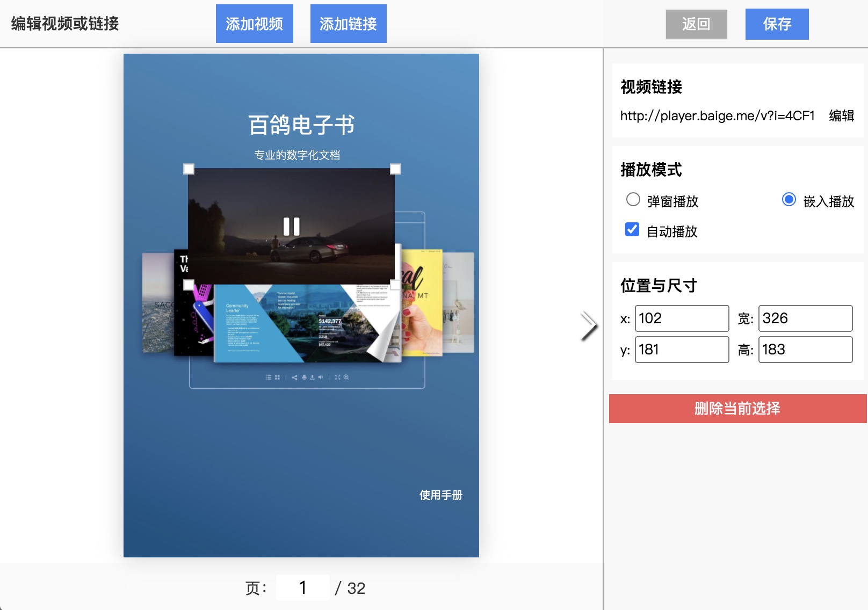This screenshot has width=868, height=610.
Task: Edit the video link via 编辑
Action: pos(841,116)
